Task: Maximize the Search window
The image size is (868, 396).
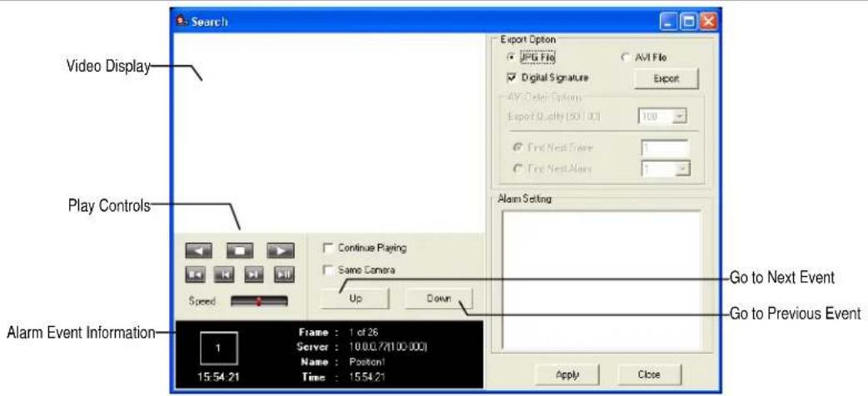Action: (x=689, y=22)
